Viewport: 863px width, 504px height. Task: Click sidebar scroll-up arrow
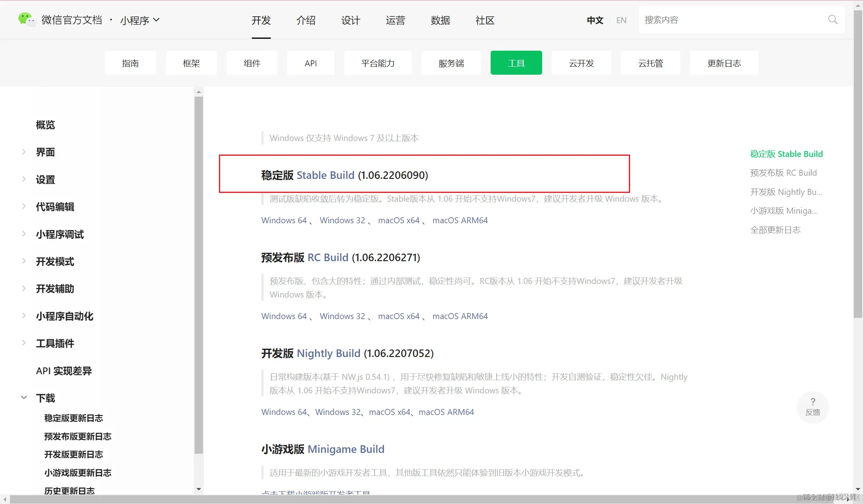coord(199,92)
